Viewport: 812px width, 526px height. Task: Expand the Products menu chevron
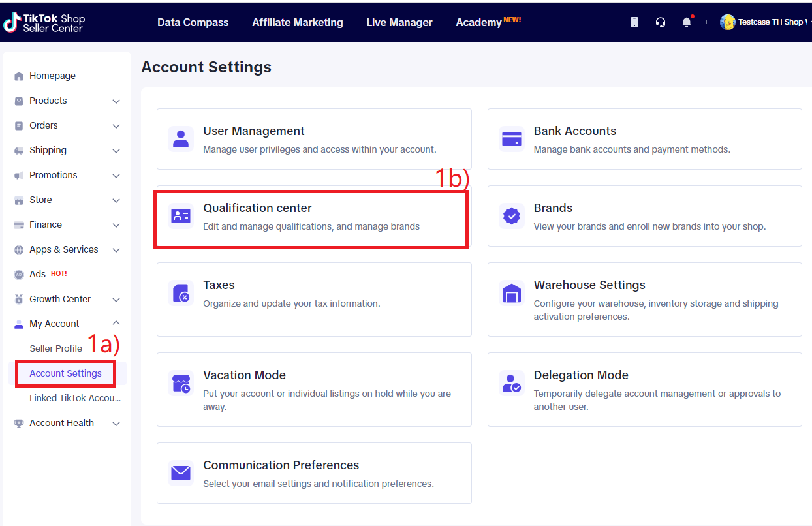point(116,101)
